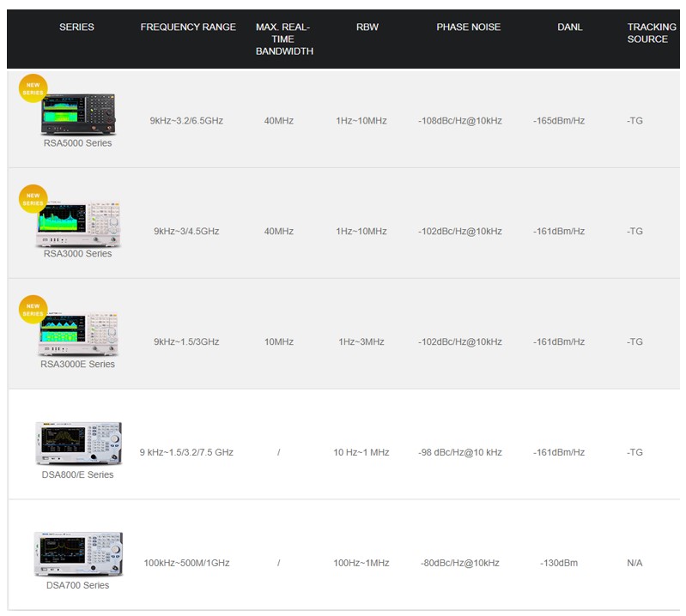This screenshot has width=686, height=616.
Task: Click -TG in the RSA3000E row
Action: tap(634, 341)
